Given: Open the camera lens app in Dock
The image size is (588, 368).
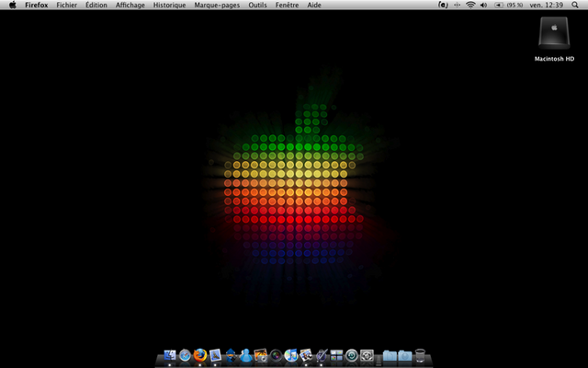Looking at the screenshot, I should click(x=276, y=355).
